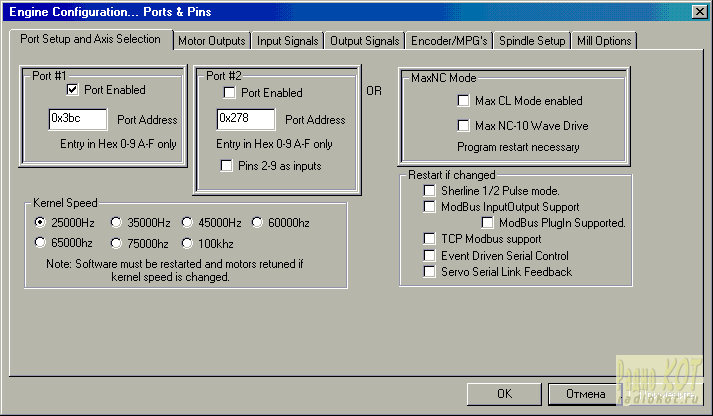The height and width of the screenshot is (416, 713).
Task: Select the 35000Hz kernel speed
Action: tap(117, 222)
